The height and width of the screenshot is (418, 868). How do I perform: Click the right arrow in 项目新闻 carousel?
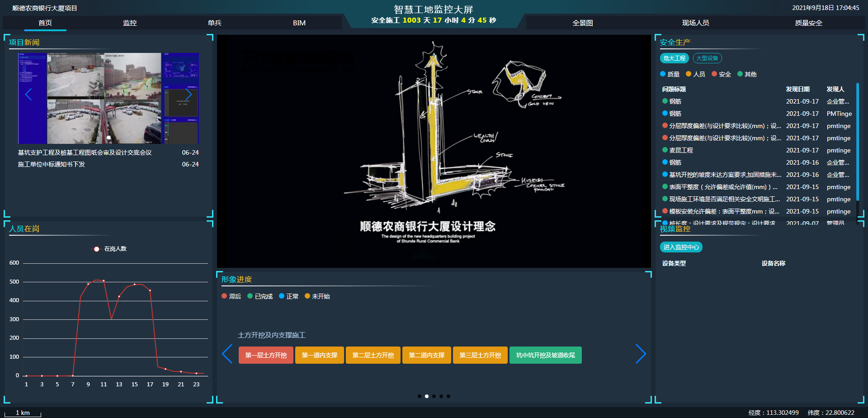pos(189,94)
